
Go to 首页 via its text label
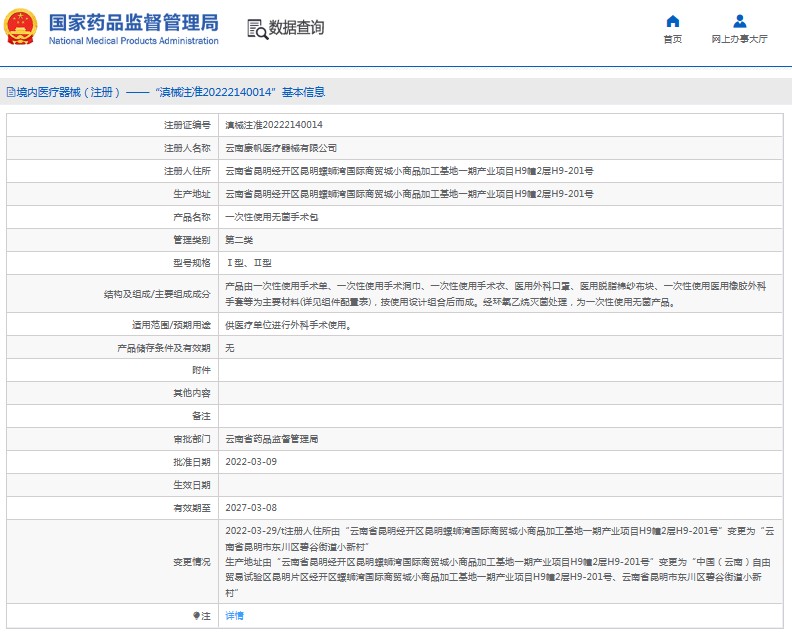(x=672, y=40)
